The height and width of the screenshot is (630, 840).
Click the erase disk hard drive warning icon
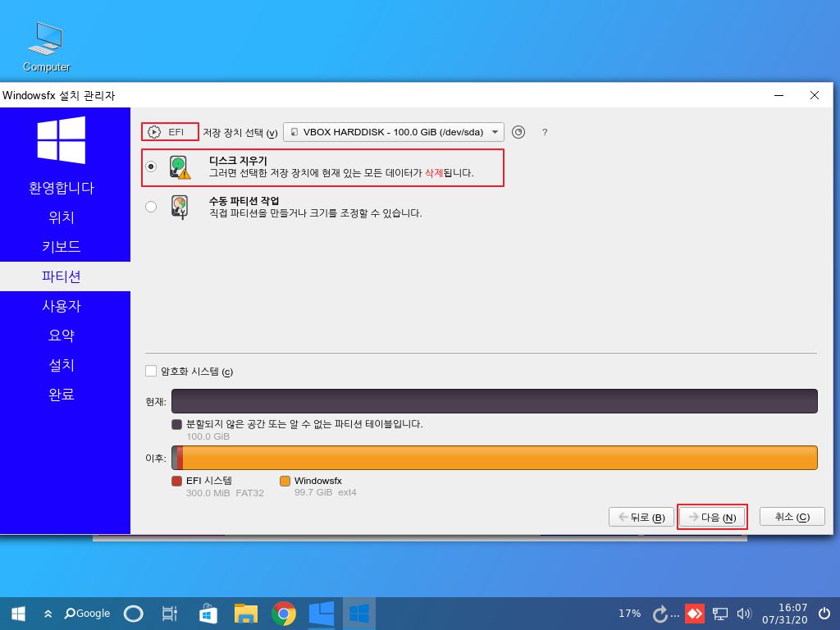point(180,167)
